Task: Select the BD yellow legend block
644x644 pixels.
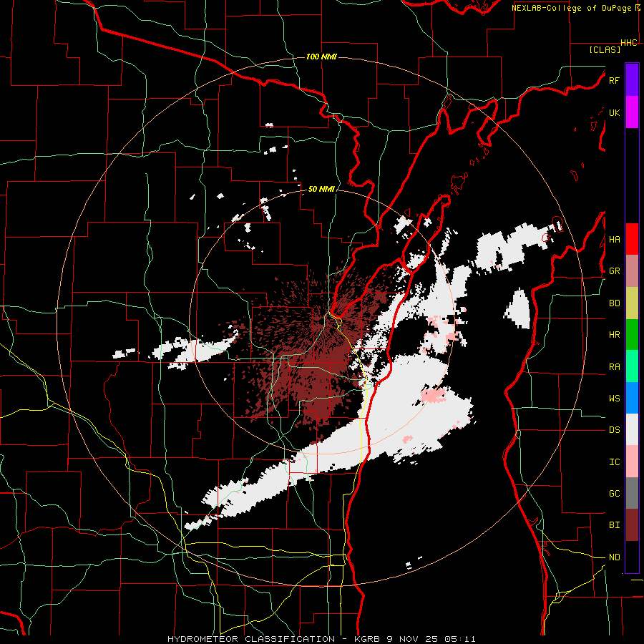Action: 632,303
